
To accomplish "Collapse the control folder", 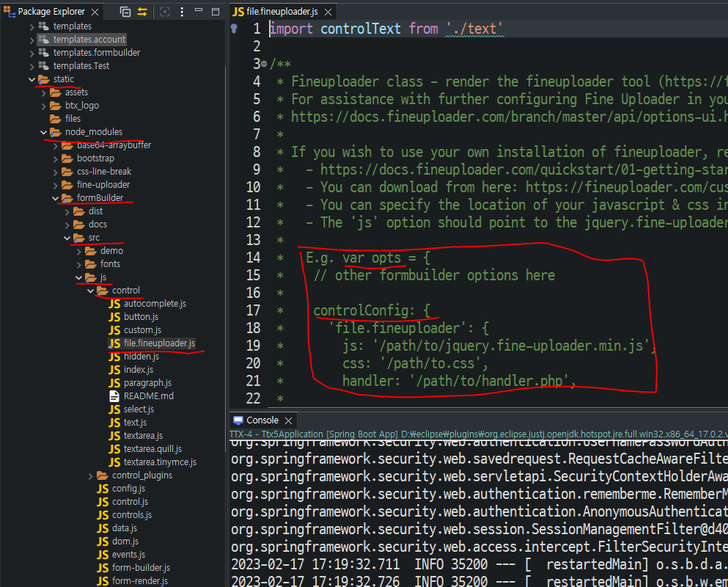I will 91,290.
